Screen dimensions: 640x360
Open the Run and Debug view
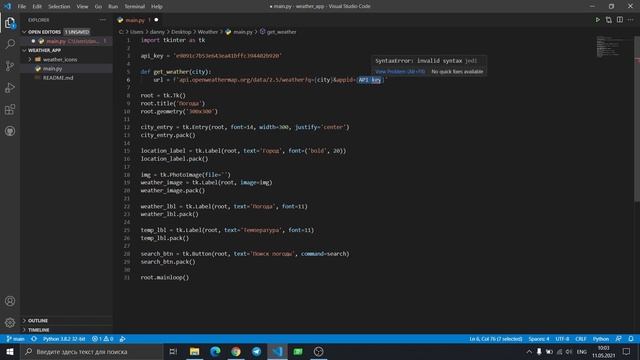[x=10, y=87]
